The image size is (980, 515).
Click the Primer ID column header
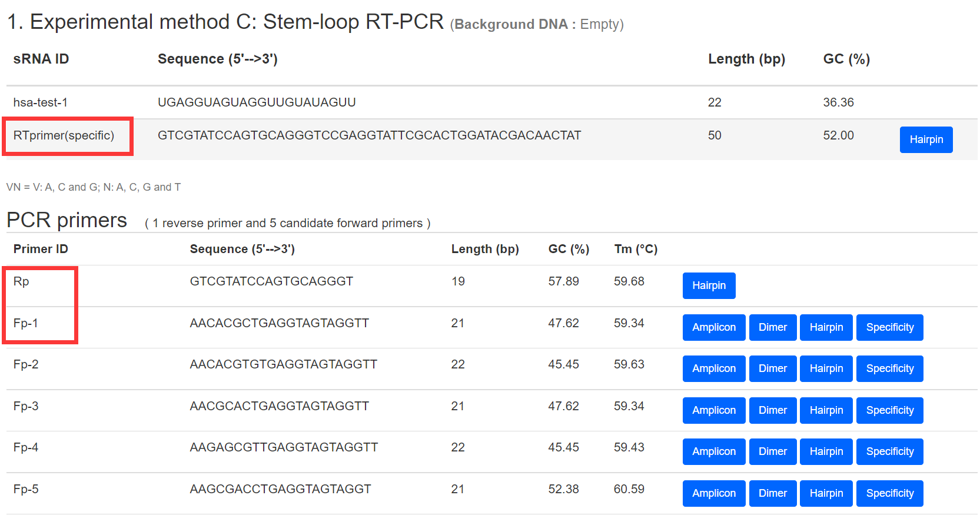pos(41,249)
